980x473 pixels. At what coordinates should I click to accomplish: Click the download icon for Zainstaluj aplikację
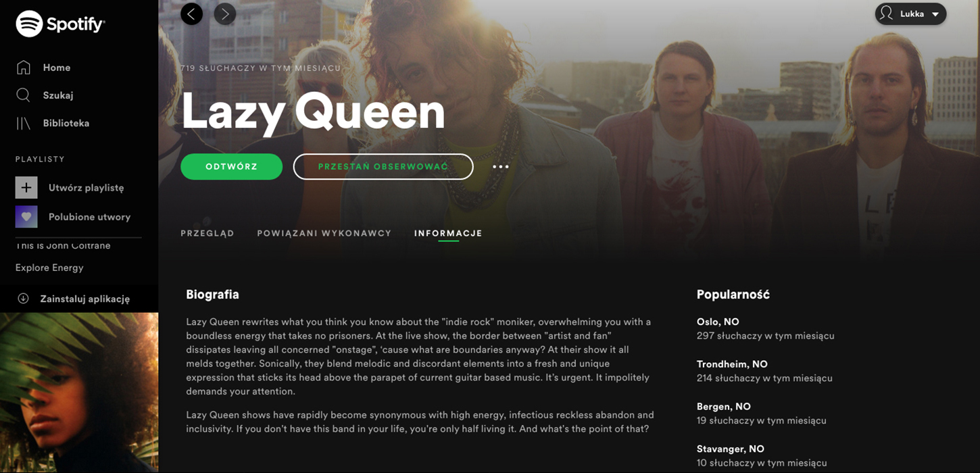tap(23, 298)
